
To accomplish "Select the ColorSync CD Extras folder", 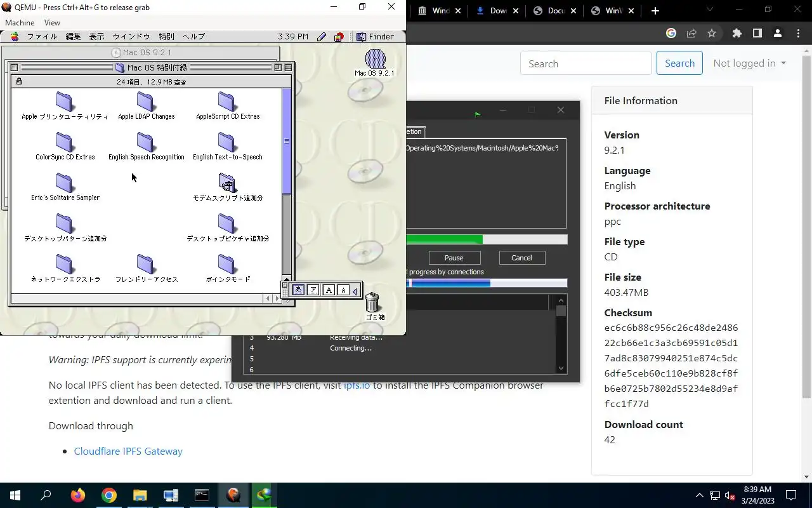I will click(x=65, y=147).
